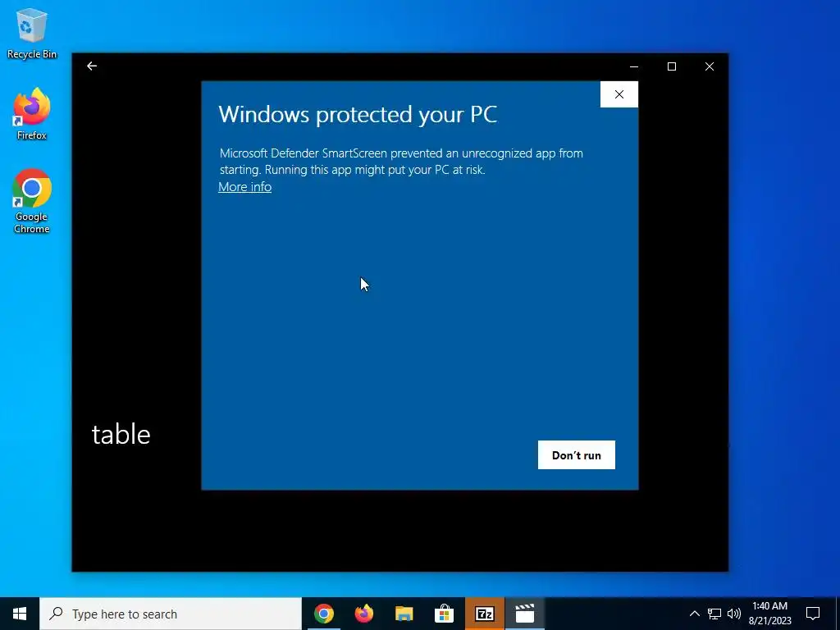Close the black video window

(x=710, y=66)
